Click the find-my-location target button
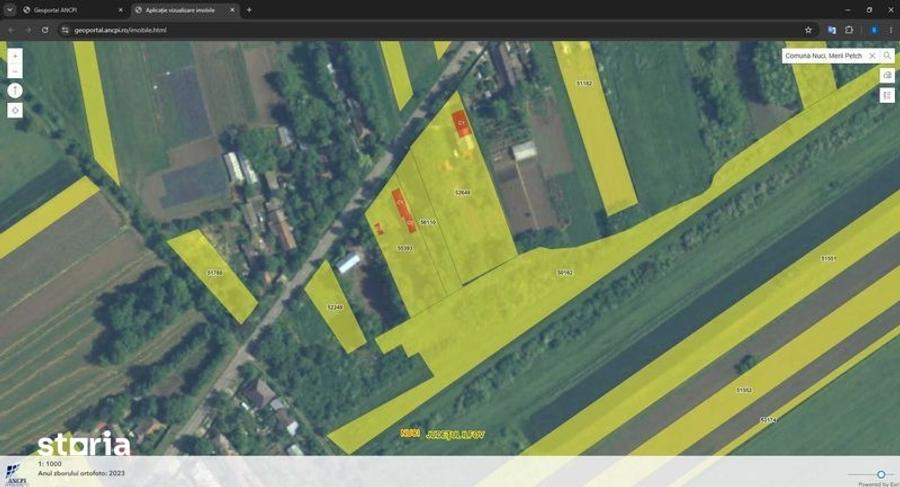The image size is (900, 487). [x=15, y=110]
